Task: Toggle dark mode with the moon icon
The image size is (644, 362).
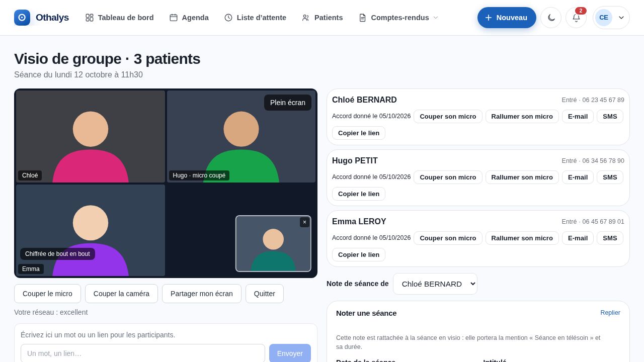Action: point(551,18)
